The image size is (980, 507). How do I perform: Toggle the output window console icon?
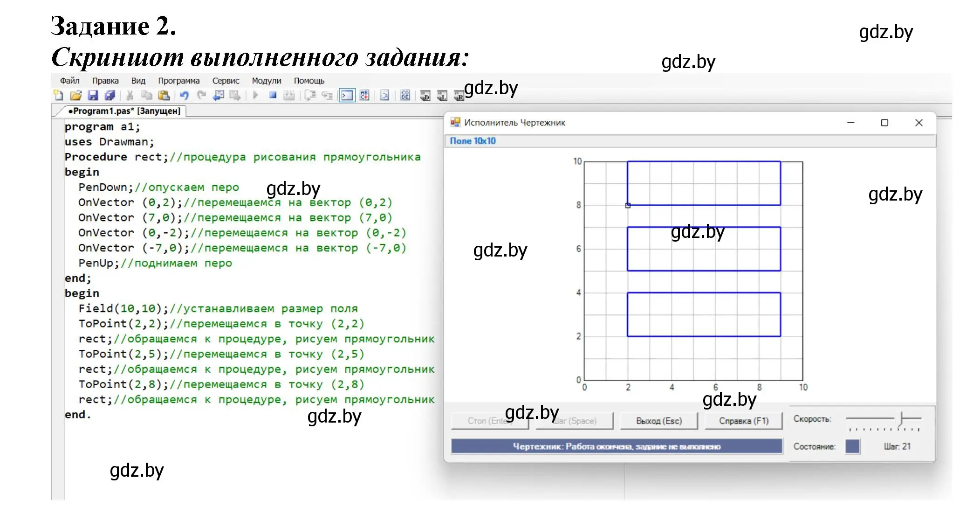(x=347, y=96)
